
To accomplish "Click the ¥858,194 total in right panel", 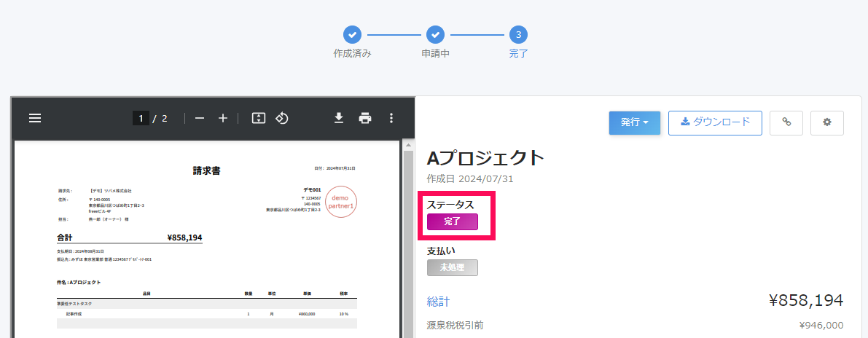I will click(x=806, y=300).
